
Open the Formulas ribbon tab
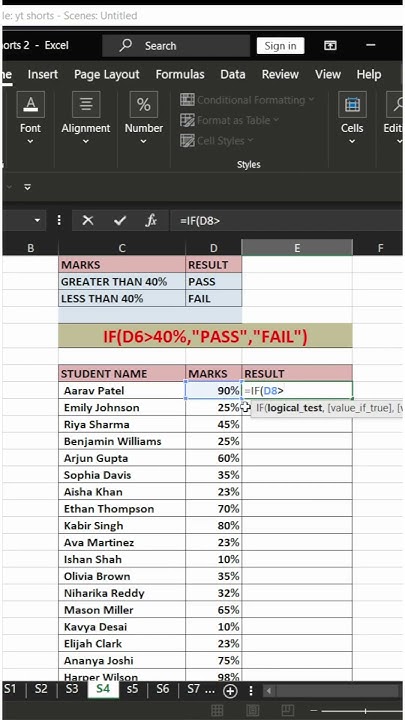click(180, 74)
